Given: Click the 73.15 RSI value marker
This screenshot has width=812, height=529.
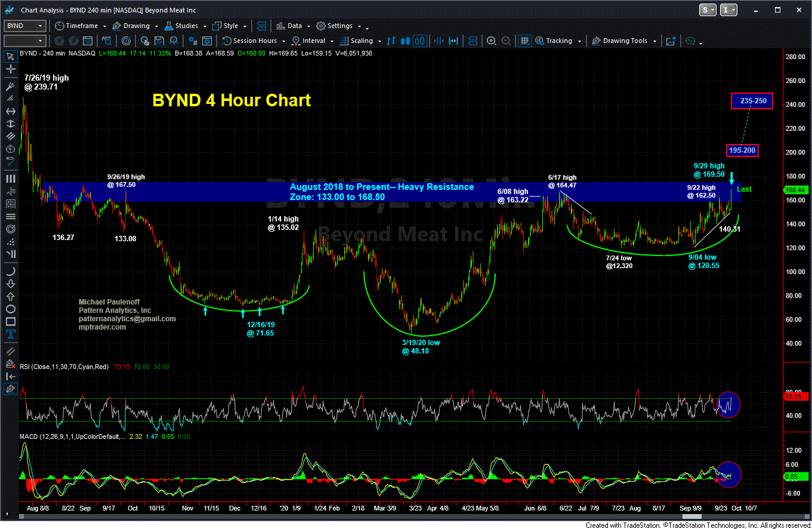Looking at the screenshot, I should click(x=795, y=396).
